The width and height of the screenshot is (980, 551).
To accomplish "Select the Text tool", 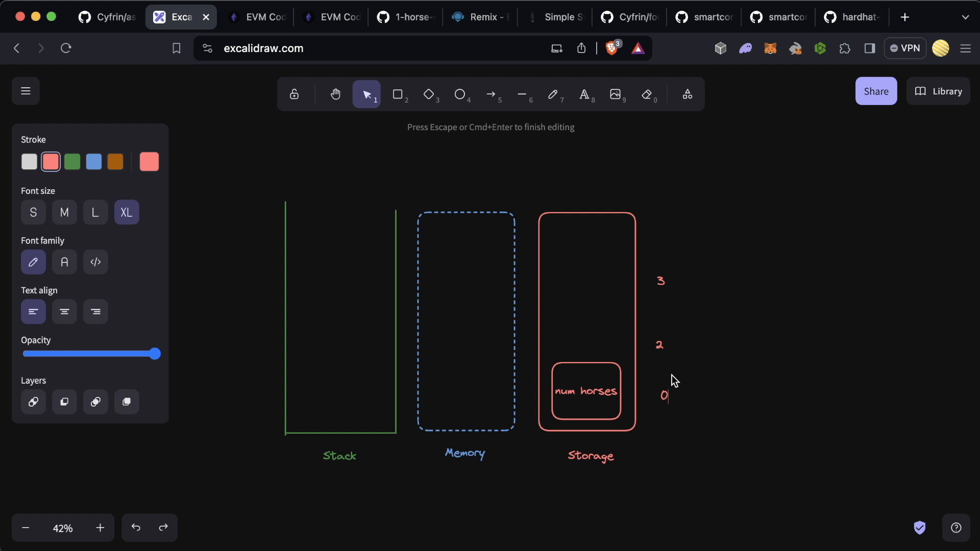I will (x=584, y=94).
